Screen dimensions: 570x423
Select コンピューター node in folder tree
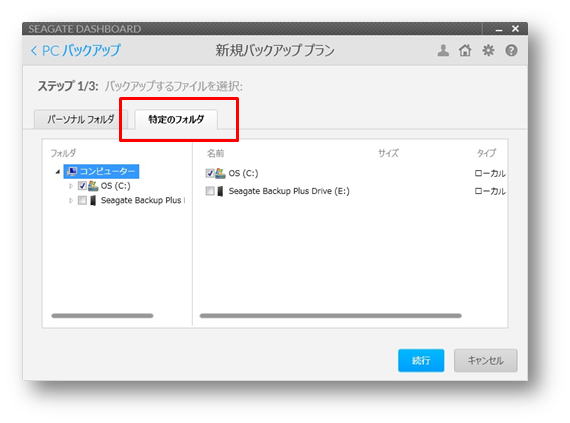[x=101, y=171]
